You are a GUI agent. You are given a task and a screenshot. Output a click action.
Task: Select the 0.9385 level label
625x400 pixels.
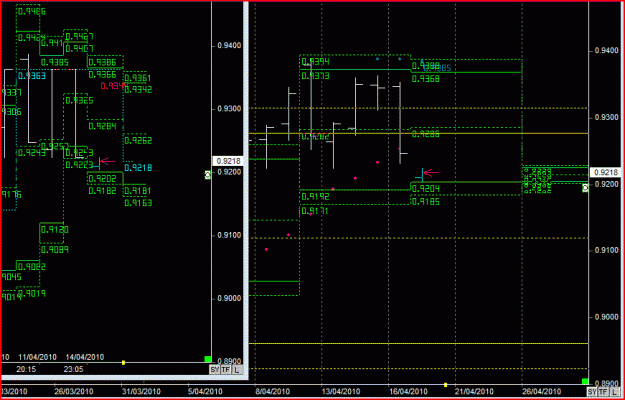[55, 62]
